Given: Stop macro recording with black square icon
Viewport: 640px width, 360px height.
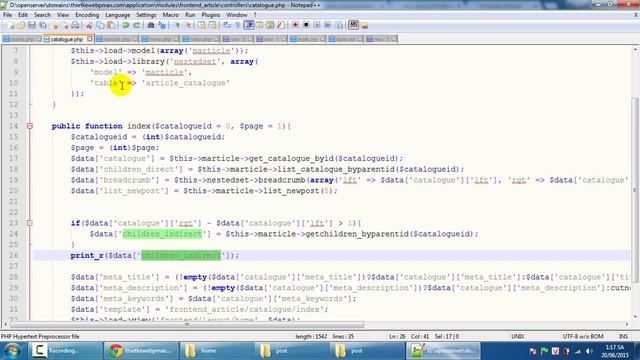Looking at the screenshot, I should pyautogui.click(x=306, y=25).
